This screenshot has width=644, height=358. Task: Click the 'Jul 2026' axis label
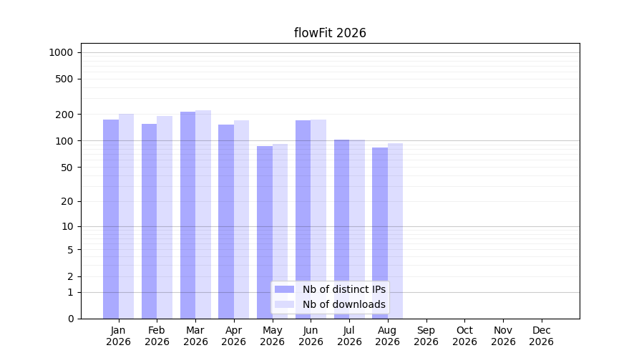click(x=349, y=336)
